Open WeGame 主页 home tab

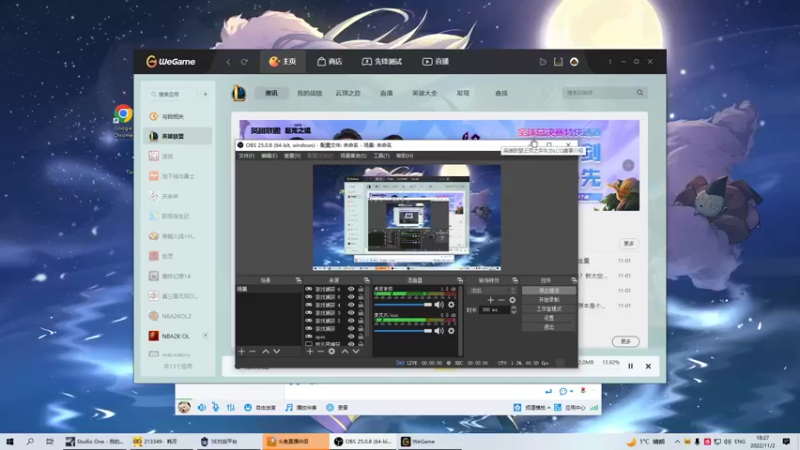(x=283, y=62)
